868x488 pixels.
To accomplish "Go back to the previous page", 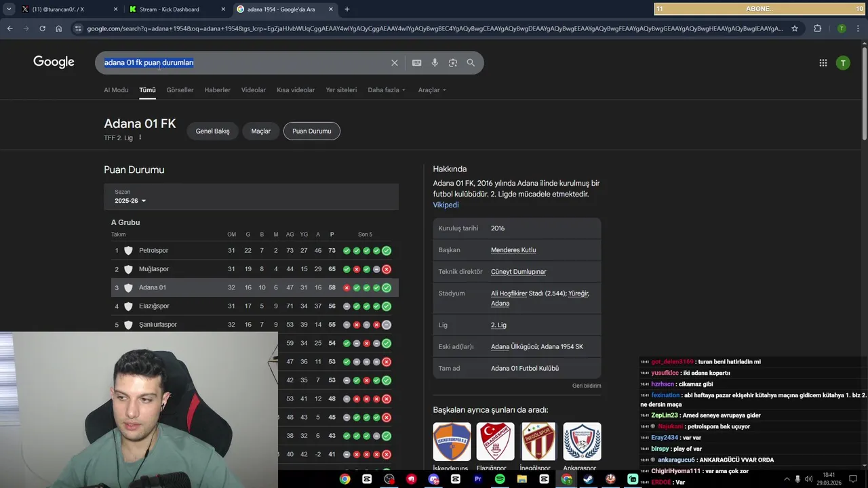I will (x=9, y=28).
